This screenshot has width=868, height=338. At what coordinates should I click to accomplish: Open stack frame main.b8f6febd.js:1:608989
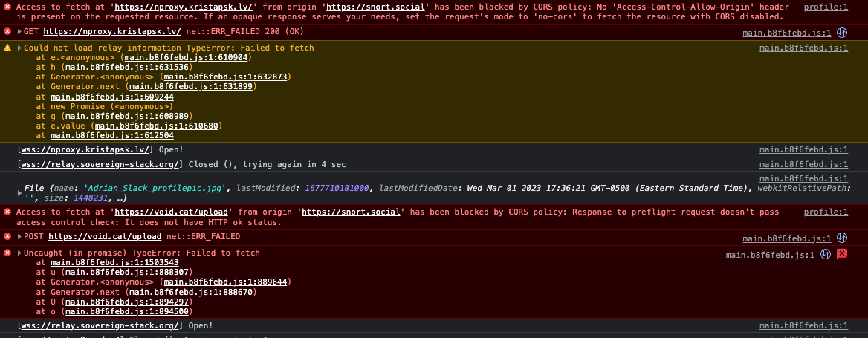coord(128,116)
